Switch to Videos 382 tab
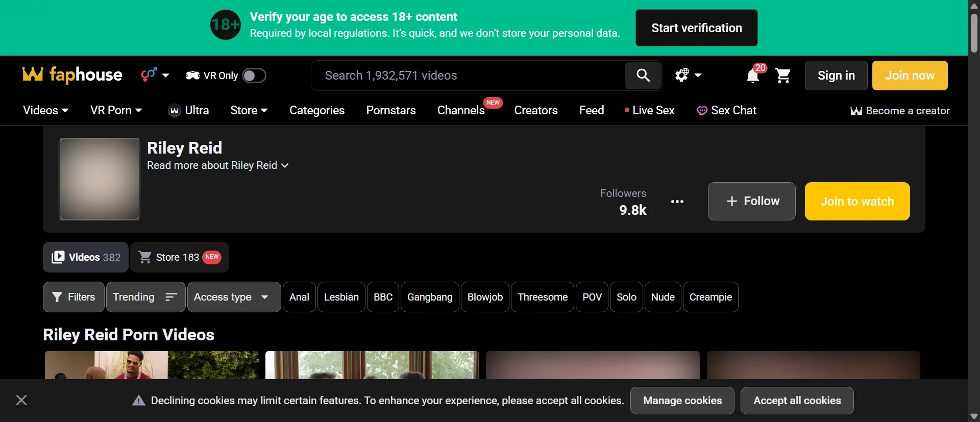This screenshot has height=422, width=980. (86, 257)
